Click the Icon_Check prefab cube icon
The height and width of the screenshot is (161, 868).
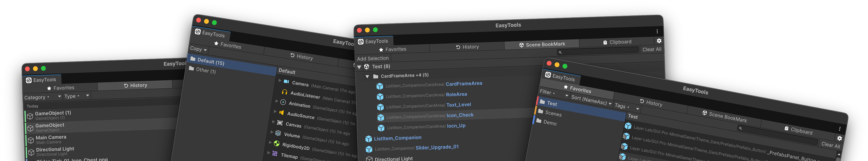pyautogui.click(x=381, y=117)
